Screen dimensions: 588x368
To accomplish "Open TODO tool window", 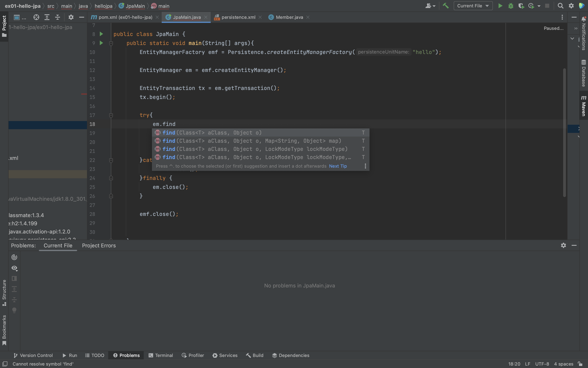I will pos(95,355).
